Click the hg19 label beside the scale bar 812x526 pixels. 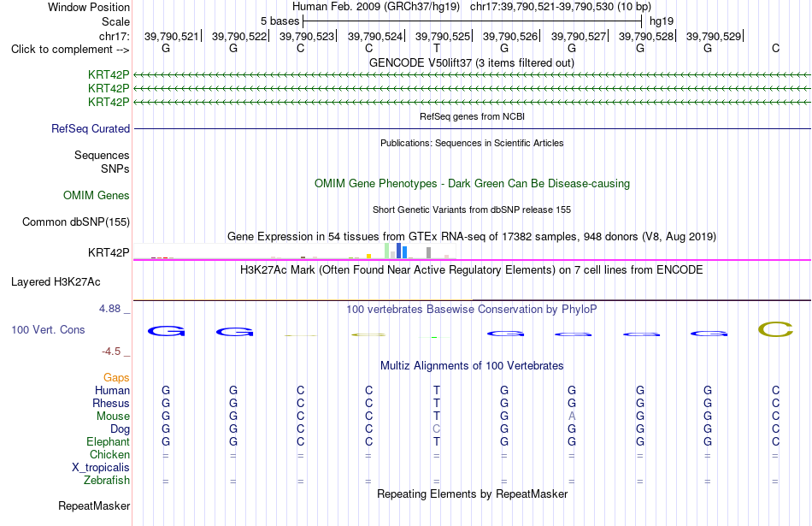(x=662, y=21)
